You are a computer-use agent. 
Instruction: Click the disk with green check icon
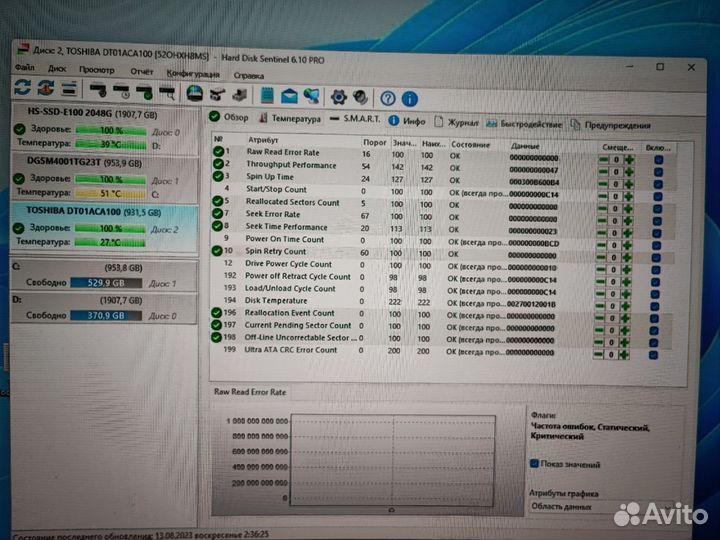click(x=145, y=92)
